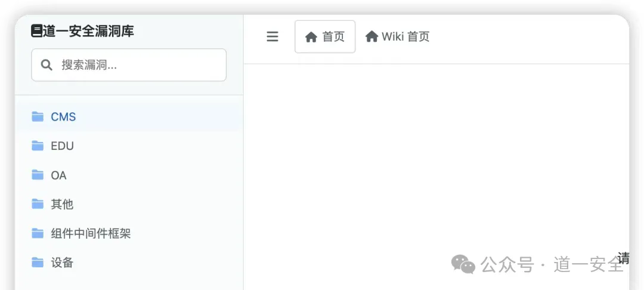Click the book logo icon beside 道一安全漏洞库

[36, 31]
